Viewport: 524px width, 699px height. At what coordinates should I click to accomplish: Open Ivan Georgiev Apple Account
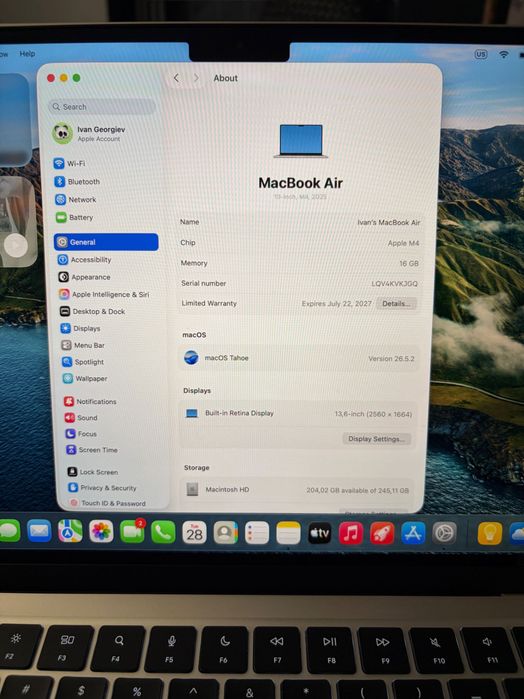pyautogui.click(x=89, y=134)
